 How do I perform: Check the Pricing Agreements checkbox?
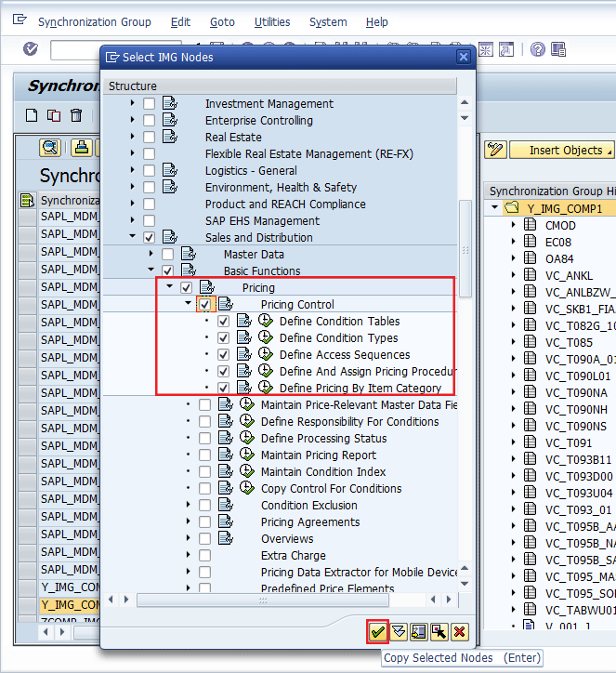pyautogui.click(x=204, y=522)
